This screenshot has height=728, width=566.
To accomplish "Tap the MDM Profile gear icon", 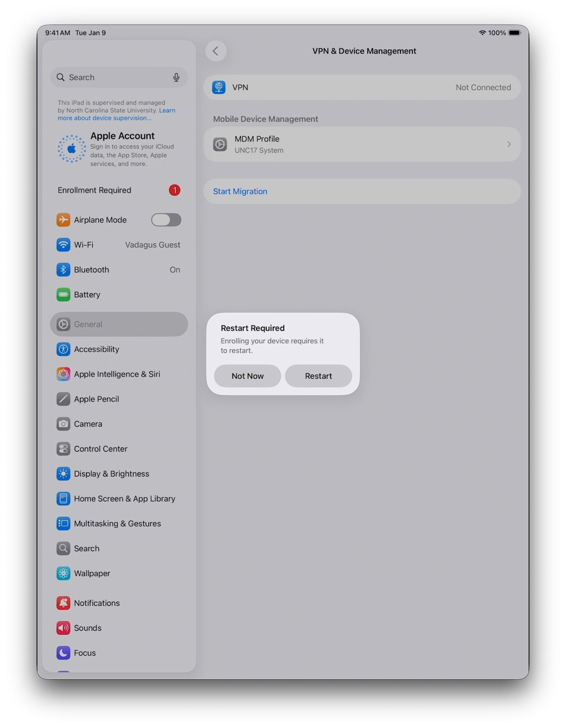I will (220, 144).
